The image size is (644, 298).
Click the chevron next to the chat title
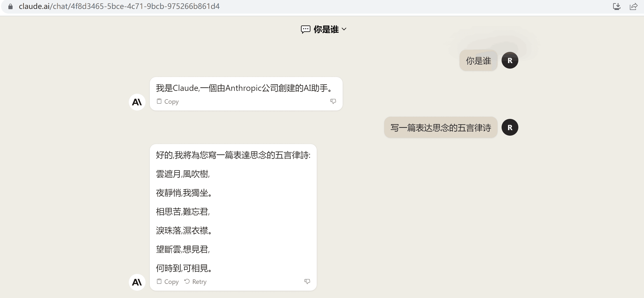(x=344, y=29)
